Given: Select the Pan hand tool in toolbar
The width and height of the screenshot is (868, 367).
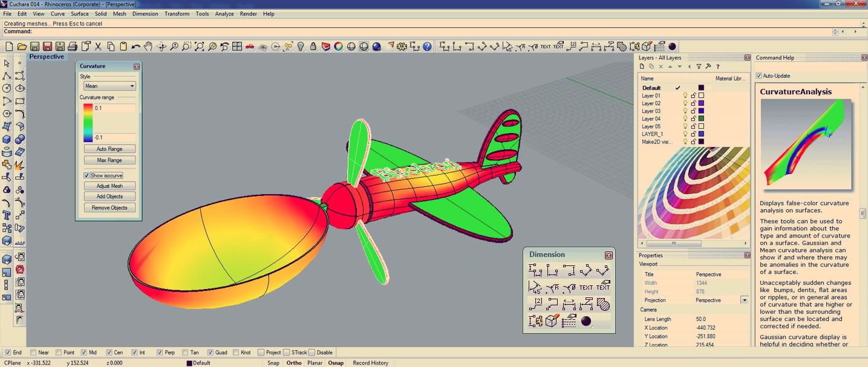Looking at the screenshot, I should click(x=148, y=46).
